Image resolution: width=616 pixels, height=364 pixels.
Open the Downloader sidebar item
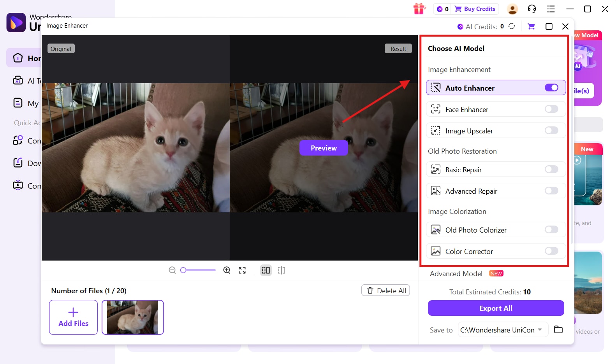tap(26, 163)
